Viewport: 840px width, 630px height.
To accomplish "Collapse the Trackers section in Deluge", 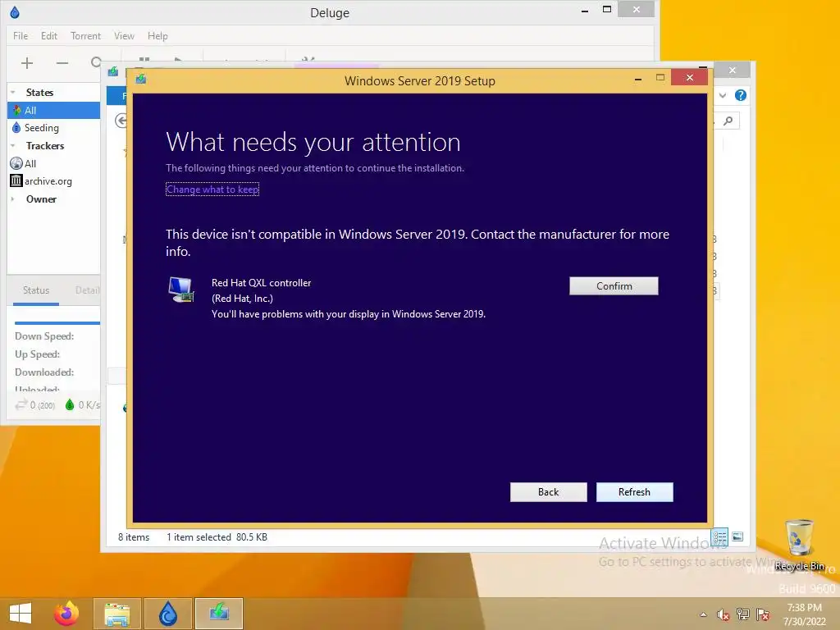I will click(x=13, y=146).
